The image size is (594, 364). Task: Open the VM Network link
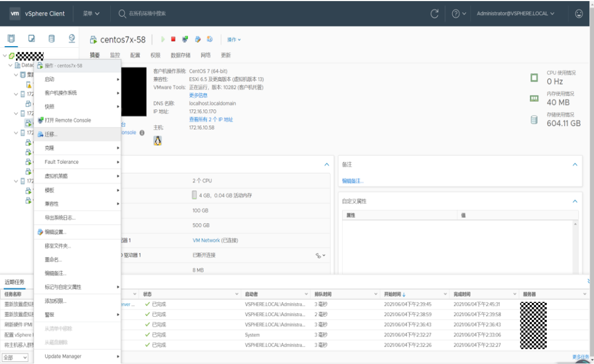click(206, 240)
